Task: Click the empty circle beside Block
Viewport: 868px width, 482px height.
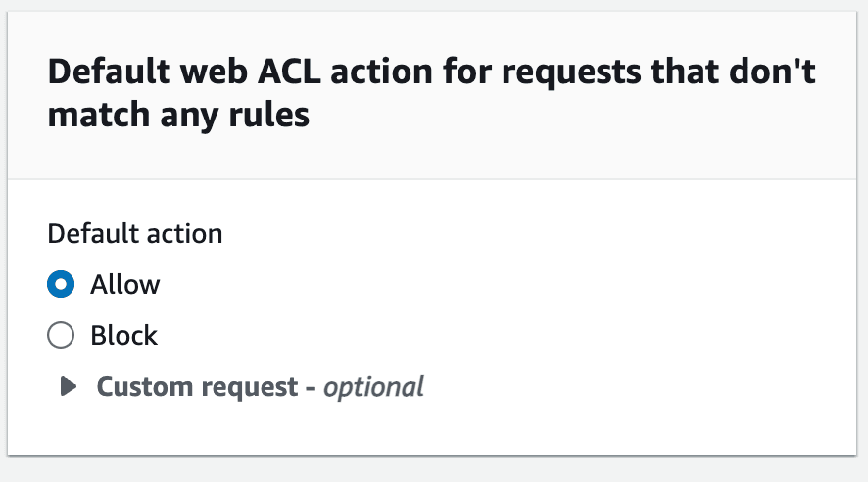Action: [x=61, y=336]
